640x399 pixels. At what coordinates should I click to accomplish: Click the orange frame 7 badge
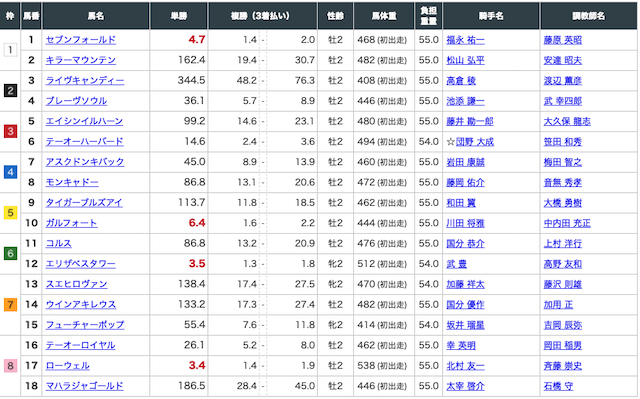pos(10,305)
